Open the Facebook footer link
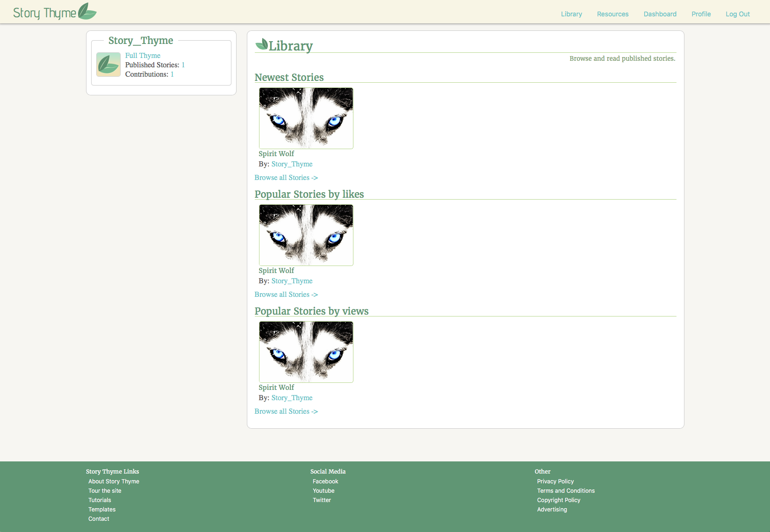Image resolution: width=770 pixels, height=532 pixels. tap(325, 482)
